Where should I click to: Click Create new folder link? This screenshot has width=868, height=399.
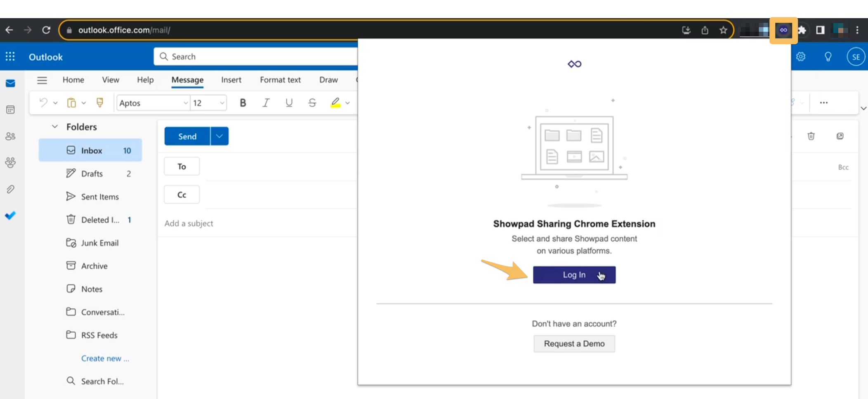105,358
